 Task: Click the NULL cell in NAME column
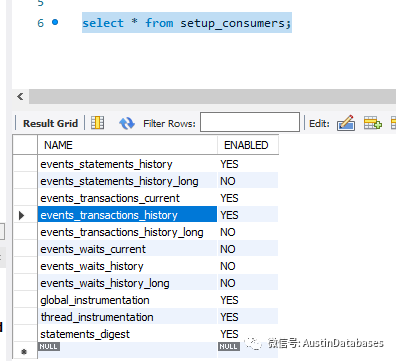pyautogui.click(x=127, y=350)
